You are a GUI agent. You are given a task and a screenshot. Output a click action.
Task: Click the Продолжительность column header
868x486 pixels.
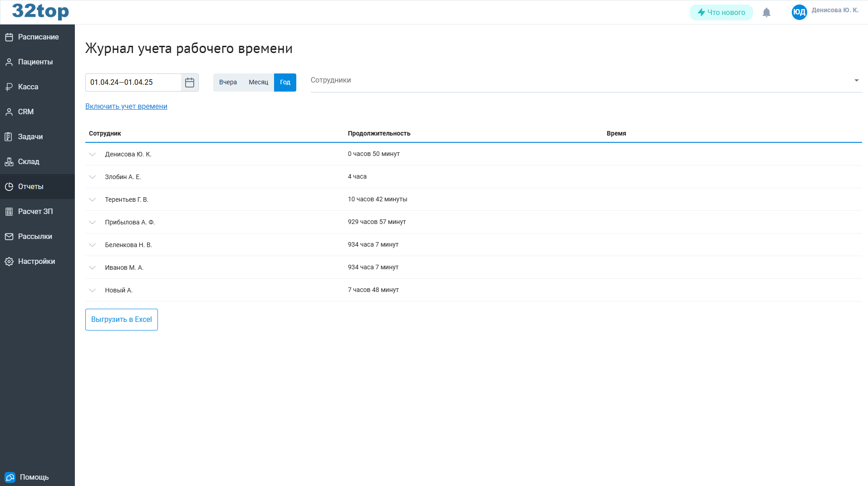tap(379, 134)
